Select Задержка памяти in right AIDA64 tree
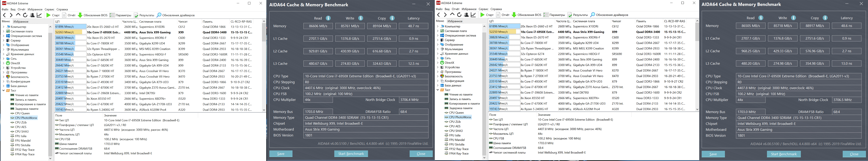 [x=461, y=108]
